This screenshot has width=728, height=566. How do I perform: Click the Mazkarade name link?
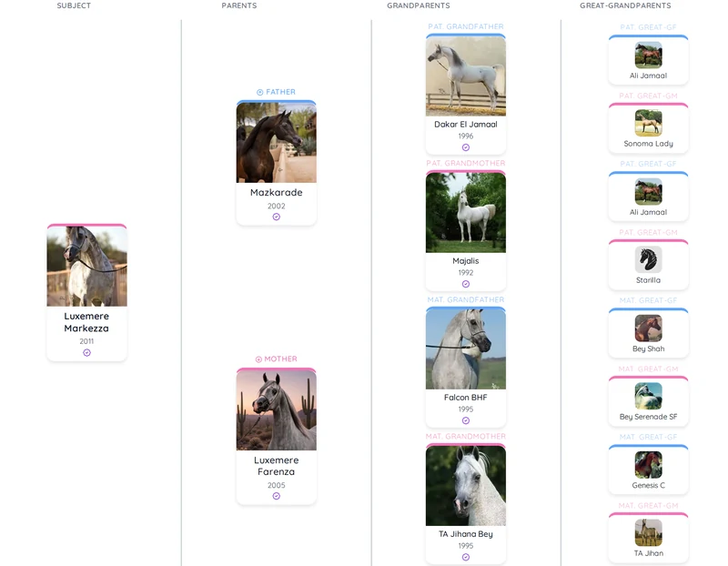[x=277, y=192]
